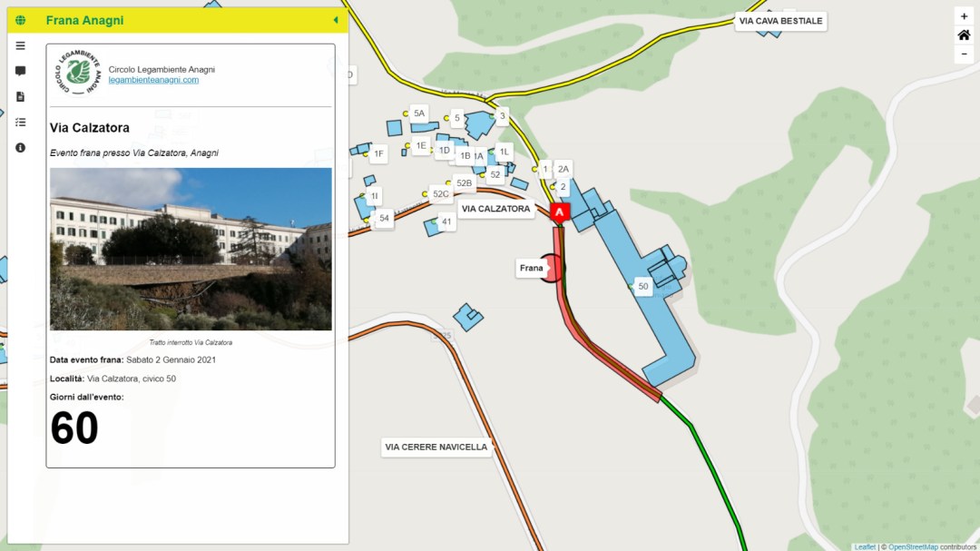Zoom in on the map
This screenshot has width=980, height=551.
[x=964, y=16]
